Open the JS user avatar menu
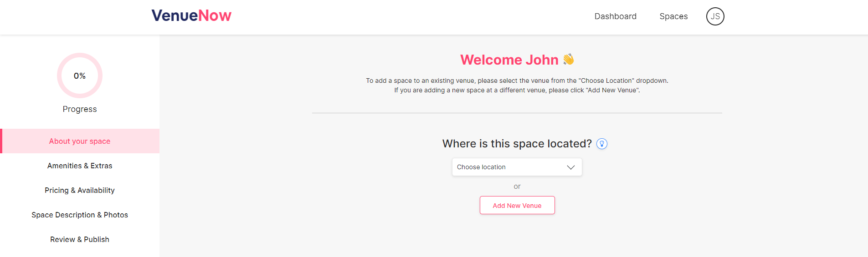The height and width of the screenshot is (257, 868). (715, 16)
